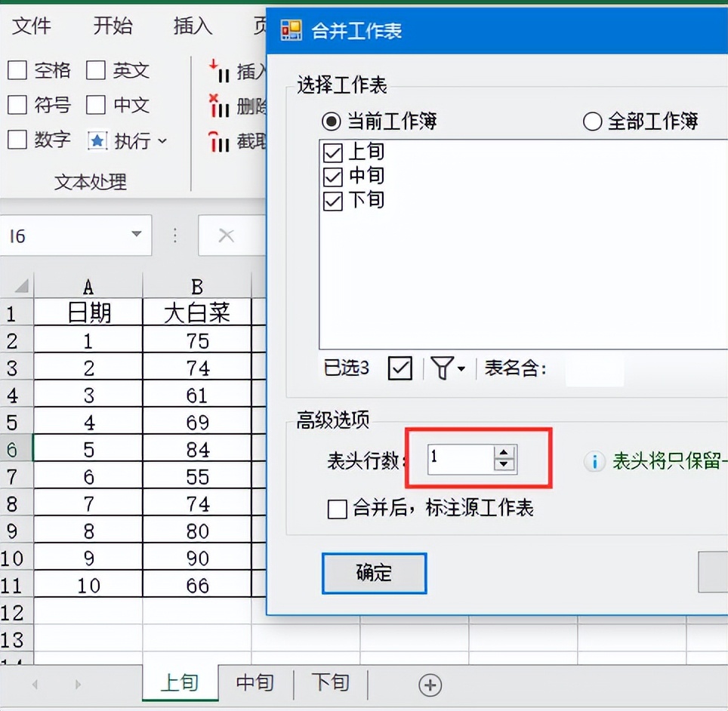Screen dimensions: 728x711
Task: Click the select-all checkmark icon beside 已选3
Action: coord(399,368)
